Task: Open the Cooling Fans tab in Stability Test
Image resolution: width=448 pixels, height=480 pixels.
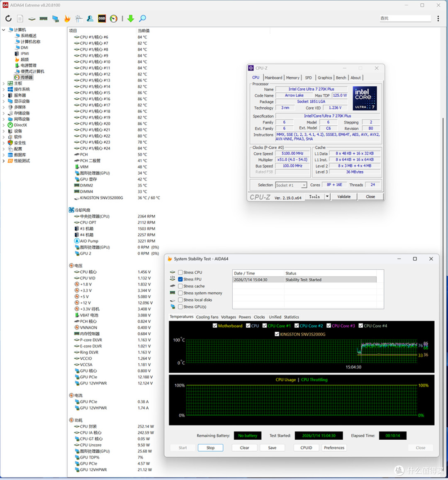Action: (207, 317)
